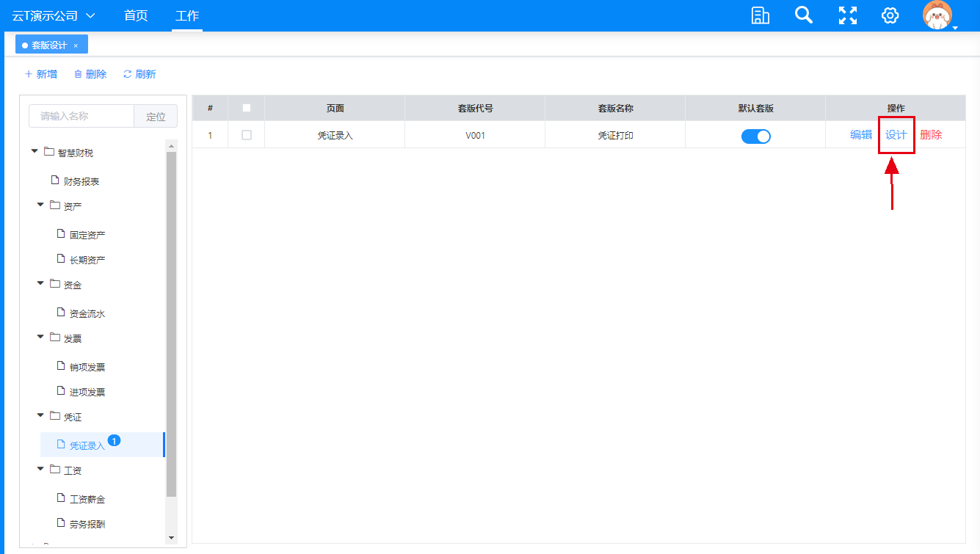Open the 云T演示公司 company dropdown
The width and height of the screenshot is (980, 554).
[x=54, y=15]
